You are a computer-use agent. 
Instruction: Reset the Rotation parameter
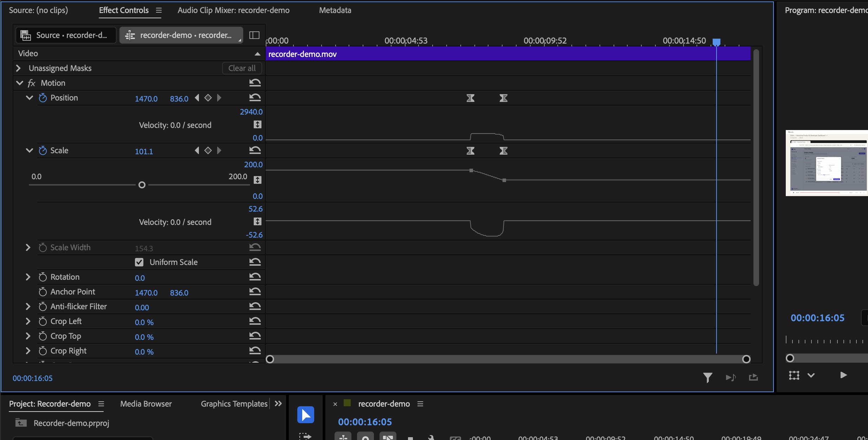(255, 277)
